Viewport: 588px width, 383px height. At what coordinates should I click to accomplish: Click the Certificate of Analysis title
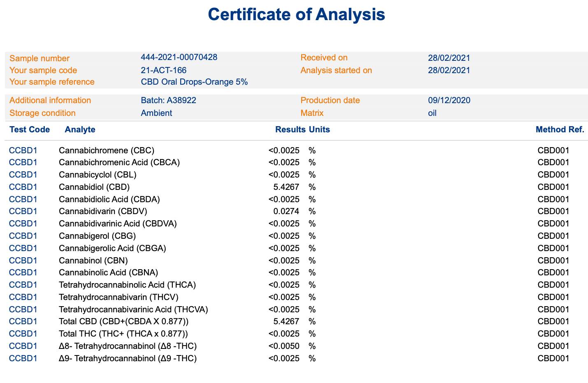[x=296, y=14]
